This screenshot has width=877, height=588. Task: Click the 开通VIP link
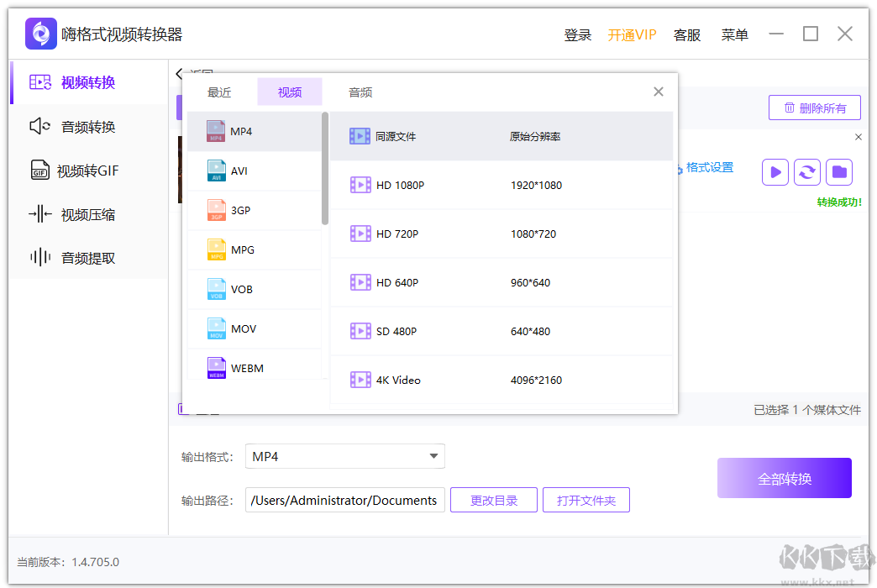click(632, 34)
